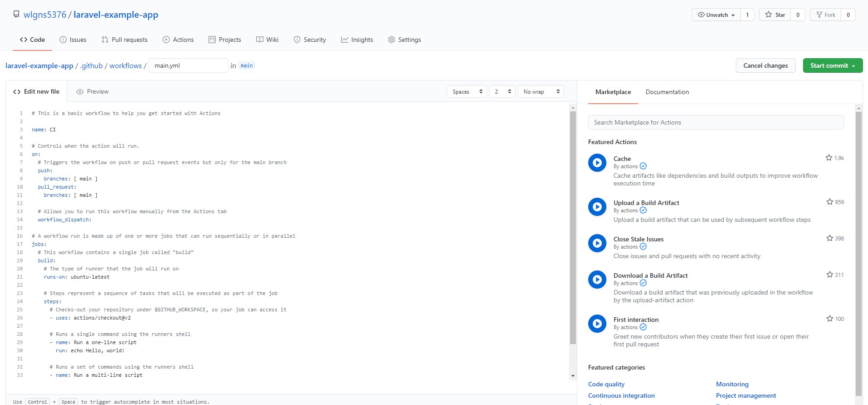Click the Cache action play icon
The height and width of the screenshot is (405, 868).
[597, 163]
